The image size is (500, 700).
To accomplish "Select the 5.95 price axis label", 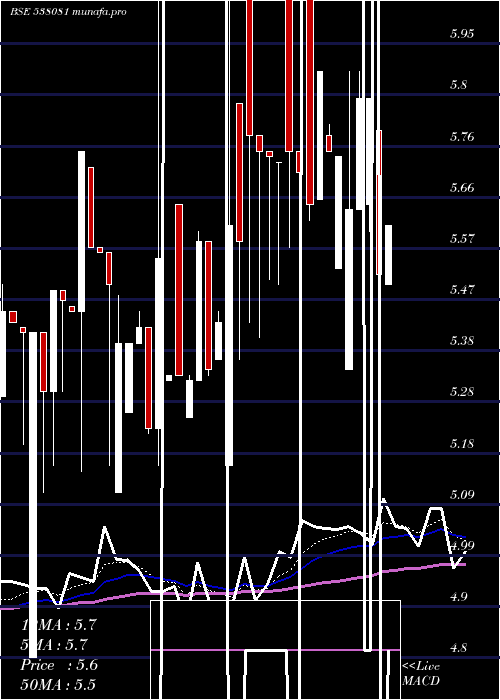I will click(462, 34).
